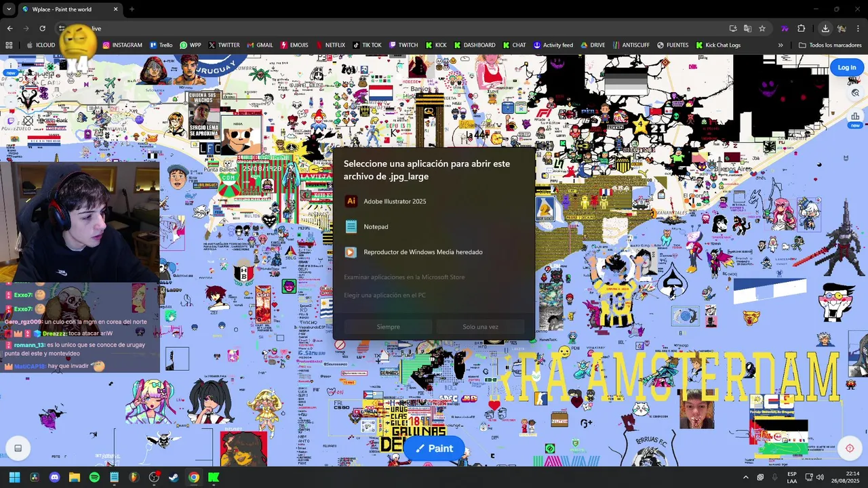Viewport: 868px width, 488px height.
Task: Expand hidden bookmarks overflow chevron
Action: coord(781,45)
